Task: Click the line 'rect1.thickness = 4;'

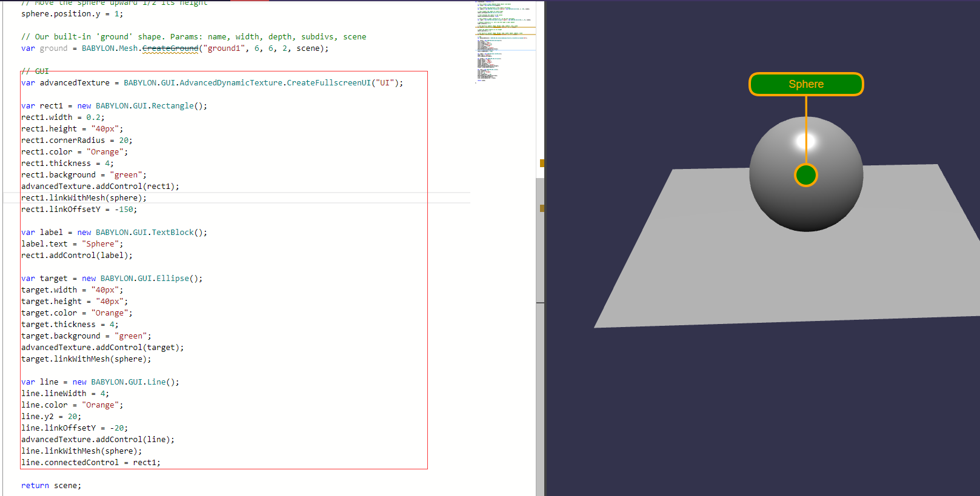Action: [67, 164]
